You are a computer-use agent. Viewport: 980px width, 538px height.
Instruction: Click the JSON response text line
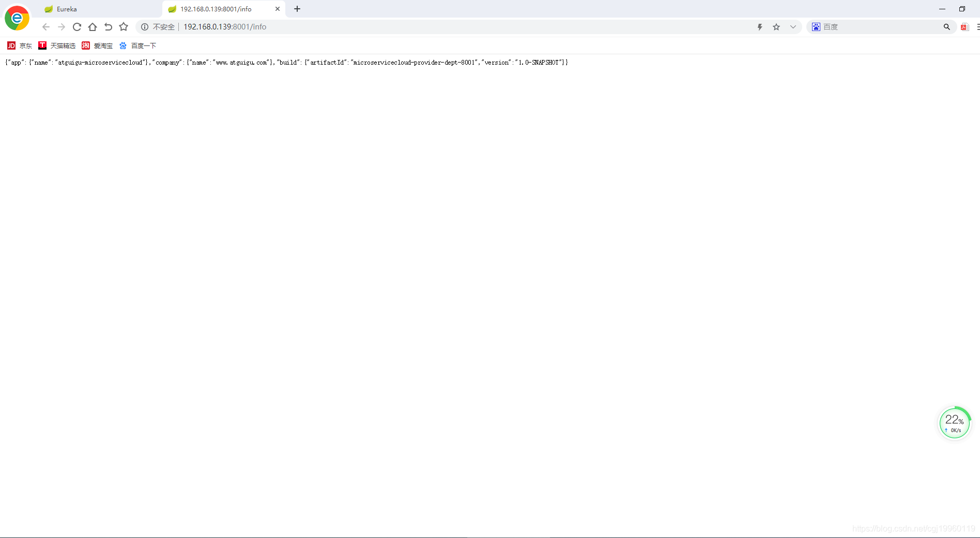tap(286, 63)
